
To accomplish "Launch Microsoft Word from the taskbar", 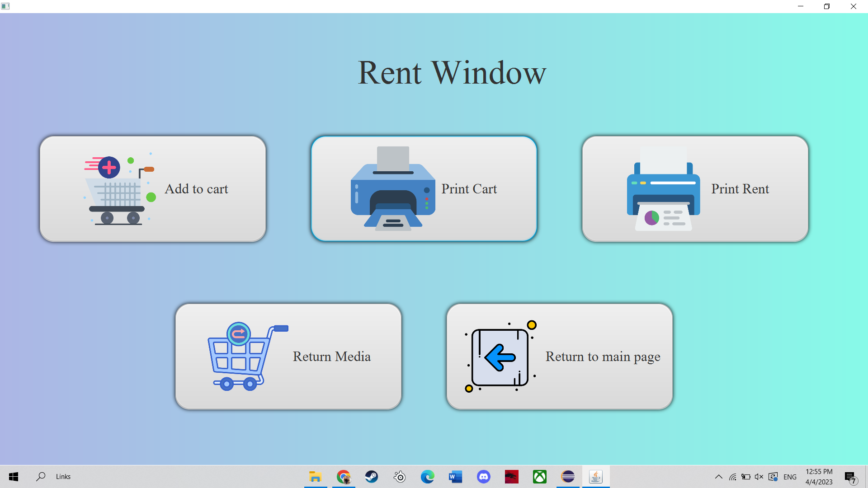I will 455,477.
